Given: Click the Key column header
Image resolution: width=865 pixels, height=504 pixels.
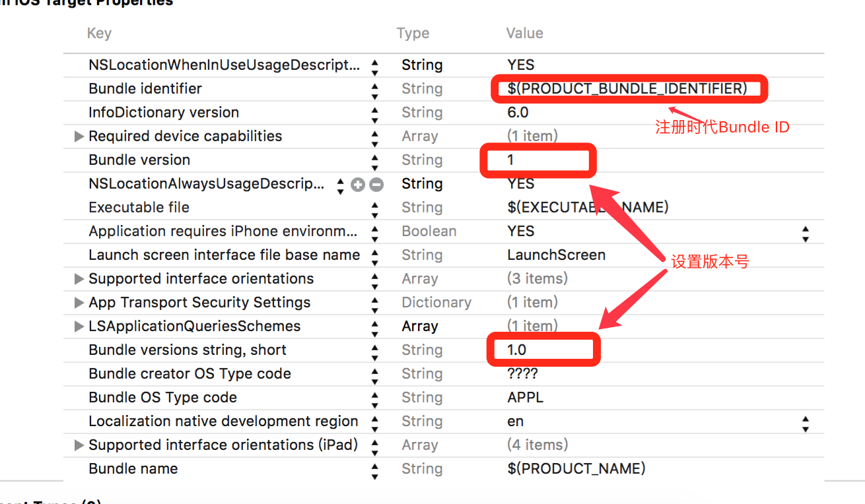Looking at the screenshot, I should coord(99,34).
